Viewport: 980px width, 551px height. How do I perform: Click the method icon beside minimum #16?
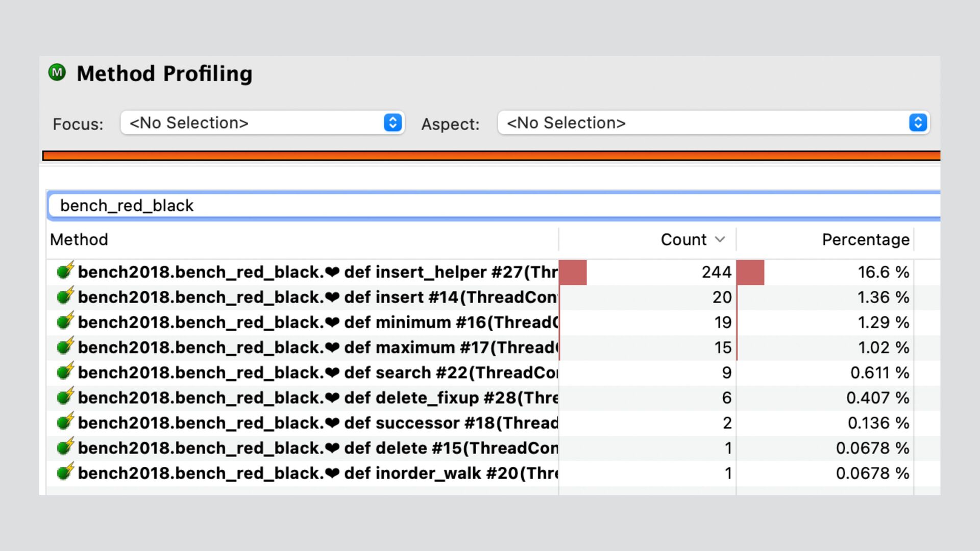[x=65, y=321]
